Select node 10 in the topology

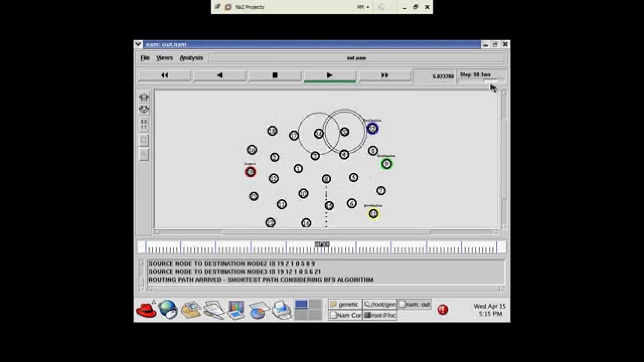click(303, 193)
